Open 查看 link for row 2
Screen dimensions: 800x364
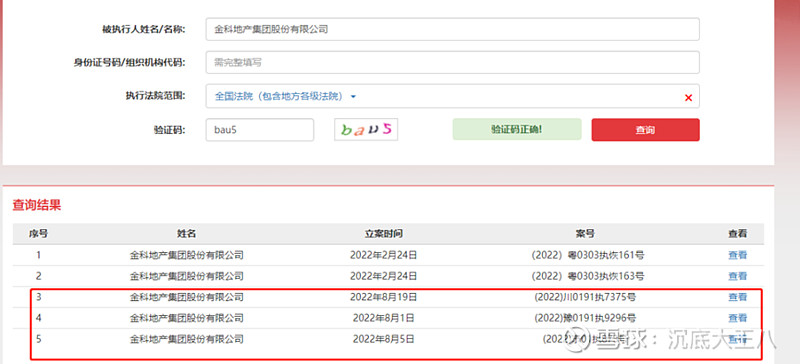pos(737,276)
